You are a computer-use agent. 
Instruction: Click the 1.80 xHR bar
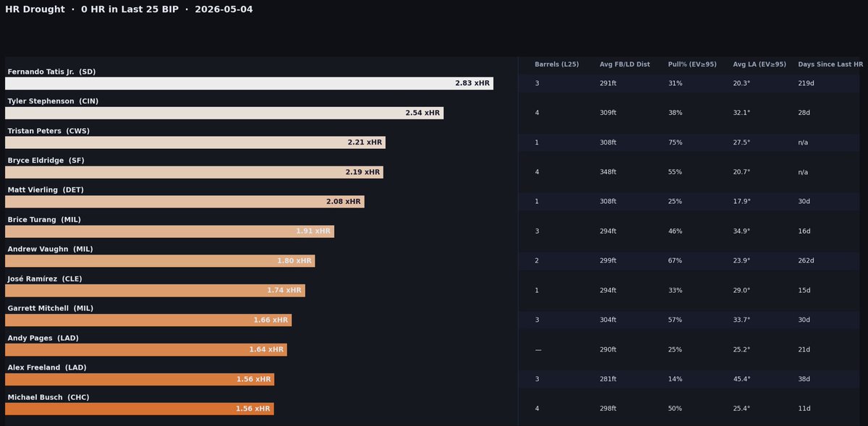pos(160,261)
